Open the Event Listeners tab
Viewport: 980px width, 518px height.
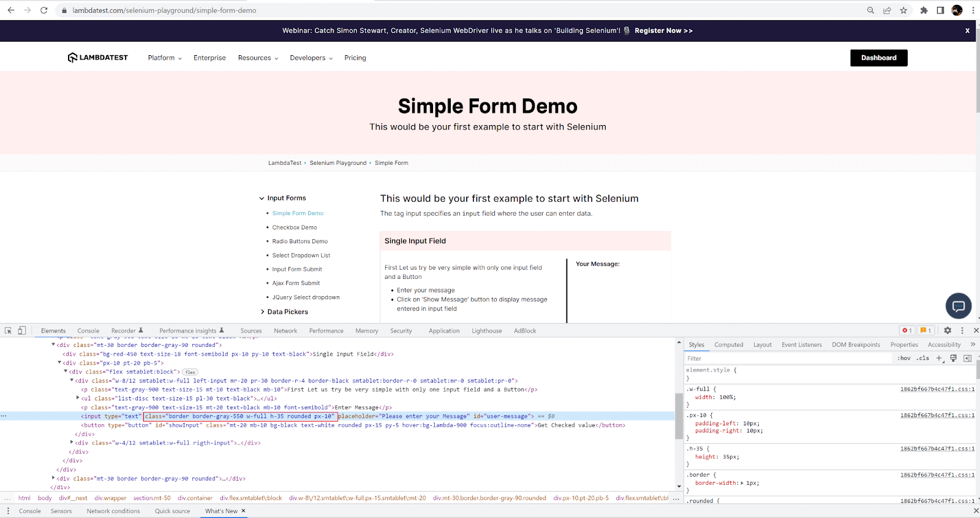[x=802, y=345]
